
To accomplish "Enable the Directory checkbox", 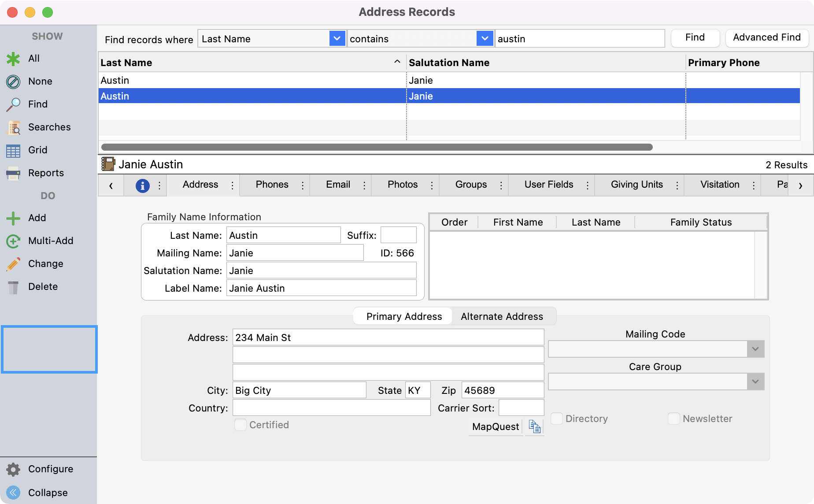I will (557, 419).
